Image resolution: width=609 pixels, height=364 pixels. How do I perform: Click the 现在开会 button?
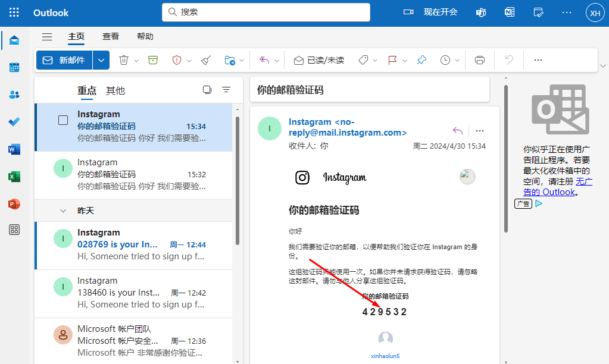441,12
